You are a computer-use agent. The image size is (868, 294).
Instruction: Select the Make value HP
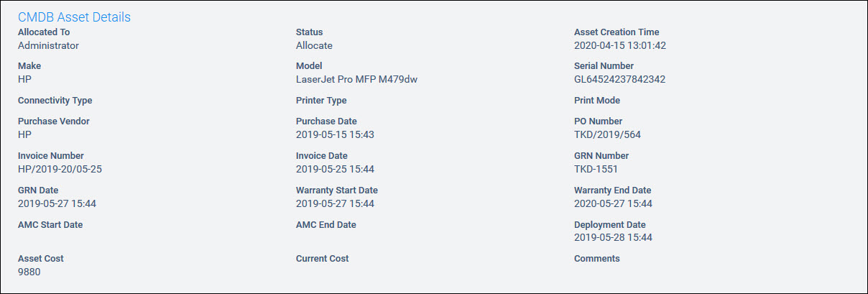click(x=24, y=79)
